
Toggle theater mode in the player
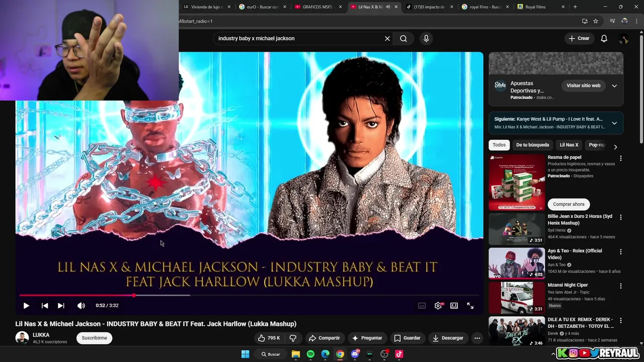[454, 306]
